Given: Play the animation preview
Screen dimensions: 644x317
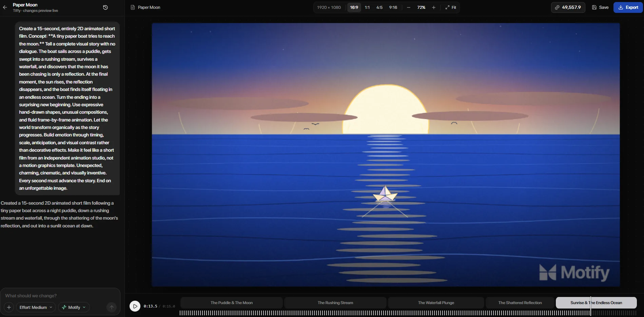Looking at the screenshot, I should pos(135,306).
